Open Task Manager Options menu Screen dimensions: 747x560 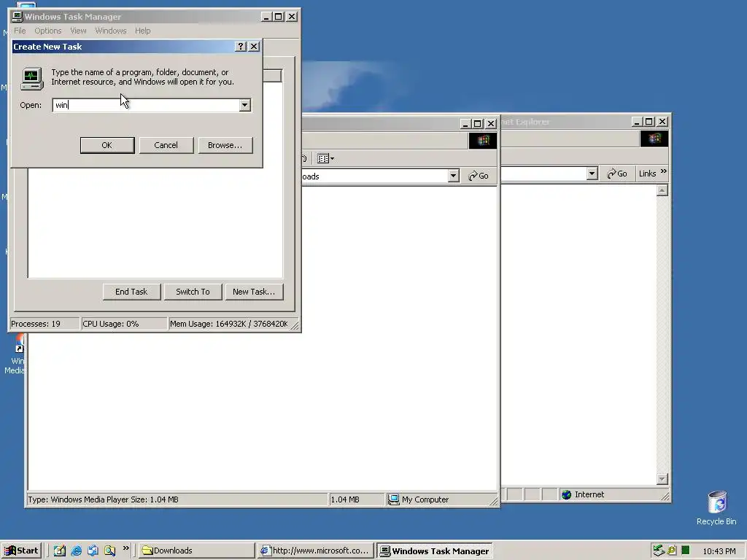(x=47, y=31)
